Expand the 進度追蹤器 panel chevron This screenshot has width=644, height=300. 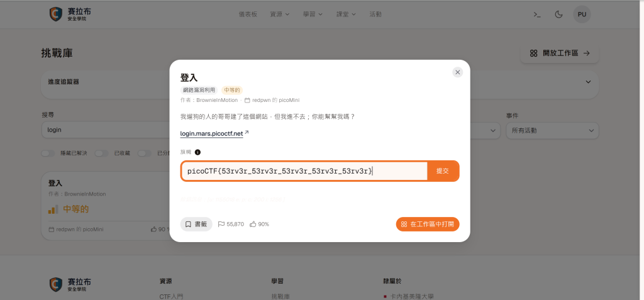click(x=588, y=82)
